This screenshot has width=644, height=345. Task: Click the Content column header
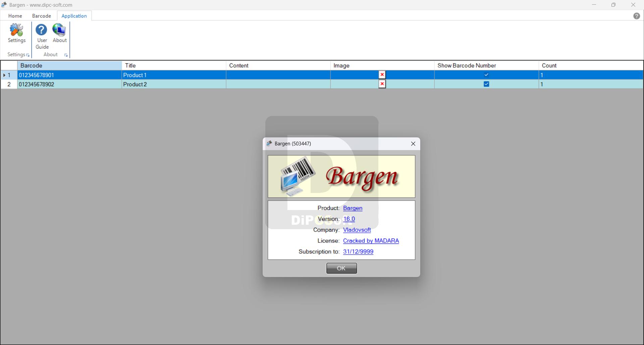tap(278, 65)
